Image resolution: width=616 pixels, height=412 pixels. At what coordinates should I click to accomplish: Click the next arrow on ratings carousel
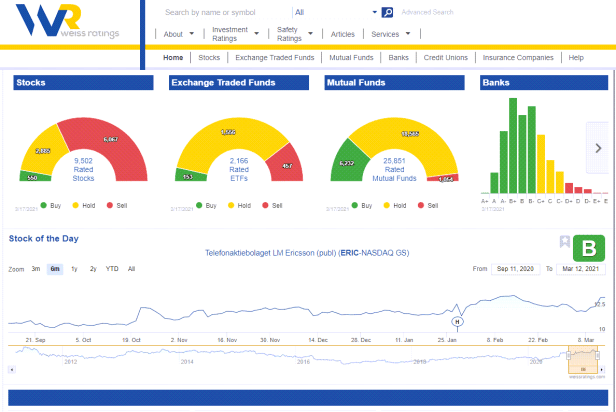coord(598,147)
